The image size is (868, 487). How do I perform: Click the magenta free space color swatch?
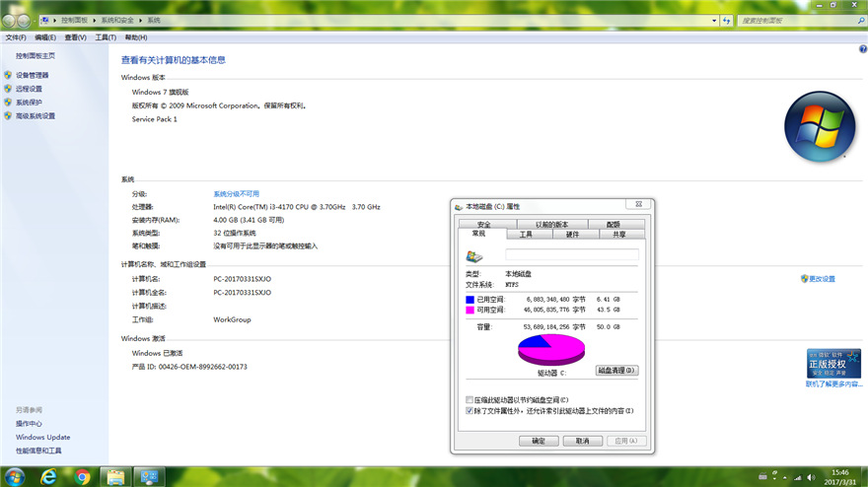pyautogui.click(x=470, y=310)
